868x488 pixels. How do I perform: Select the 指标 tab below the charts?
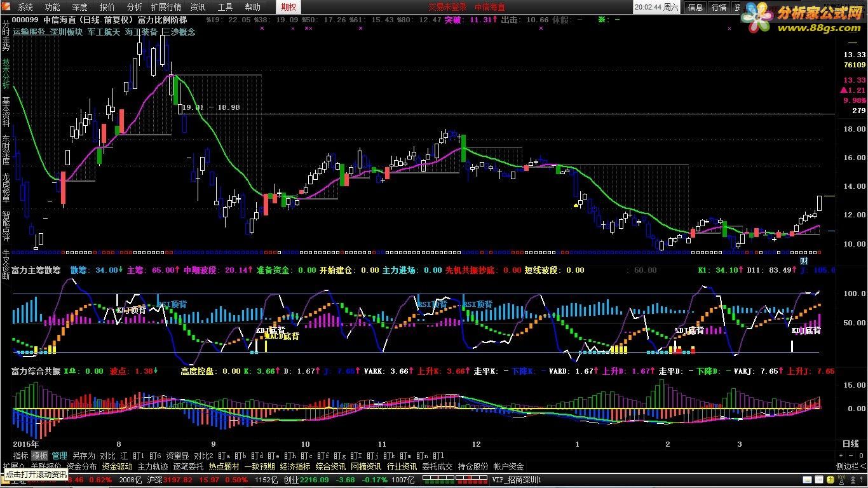21,456
